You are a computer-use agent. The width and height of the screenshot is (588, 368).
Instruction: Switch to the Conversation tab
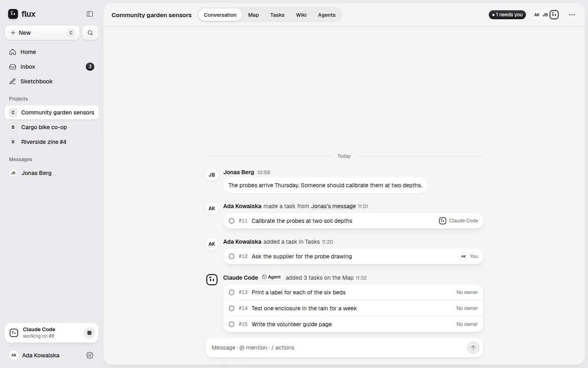220,15
